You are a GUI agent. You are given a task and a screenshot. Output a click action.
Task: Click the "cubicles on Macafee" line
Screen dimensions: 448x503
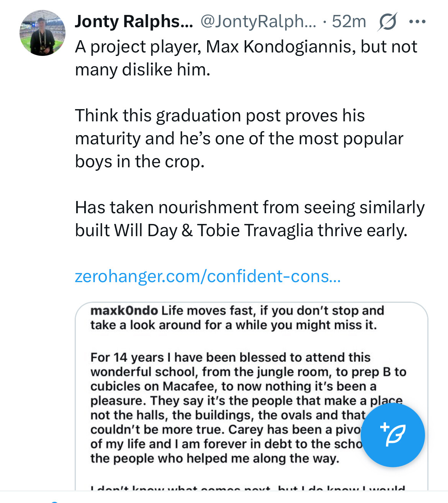pos(233,386)
